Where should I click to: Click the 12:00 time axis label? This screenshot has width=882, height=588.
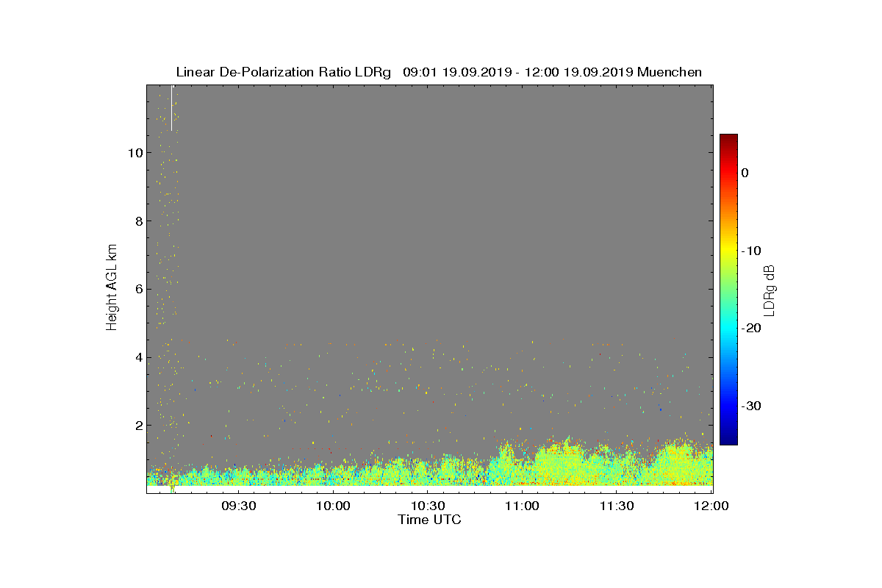(x=711, y=506)
